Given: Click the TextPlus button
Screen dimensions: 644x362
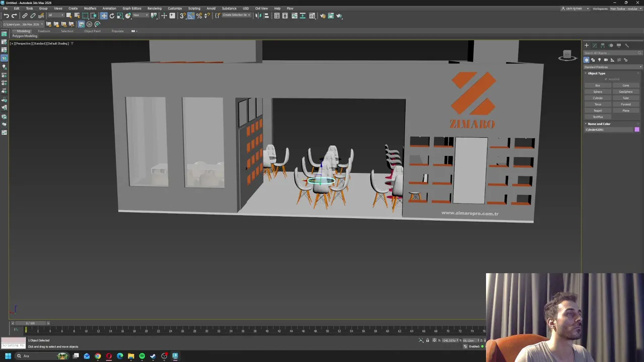Looking at the screenshot, I should pos(598,117).
